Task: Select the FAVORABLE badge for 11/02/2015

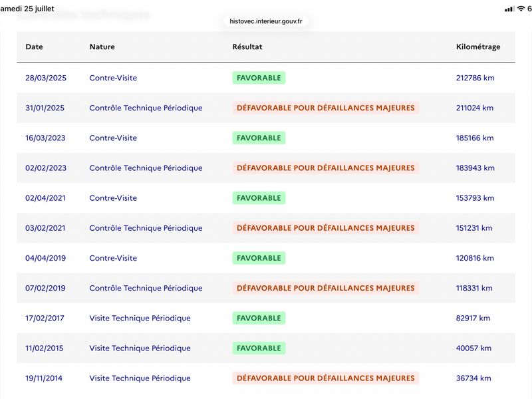Action: pyautogui.click(x=259, y=348)
